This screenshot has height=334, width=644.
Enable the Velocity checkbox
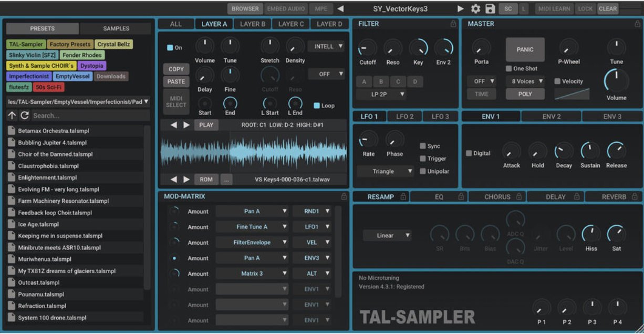[x=557, y=81]
